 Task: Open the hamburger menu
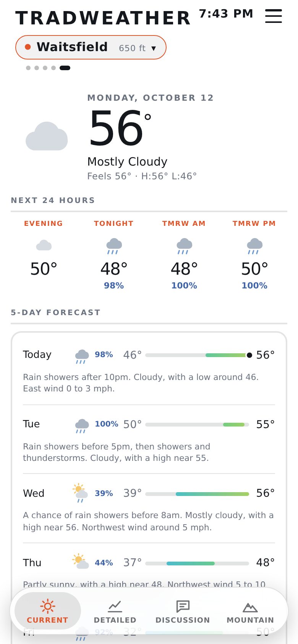(x=274, y=16)
